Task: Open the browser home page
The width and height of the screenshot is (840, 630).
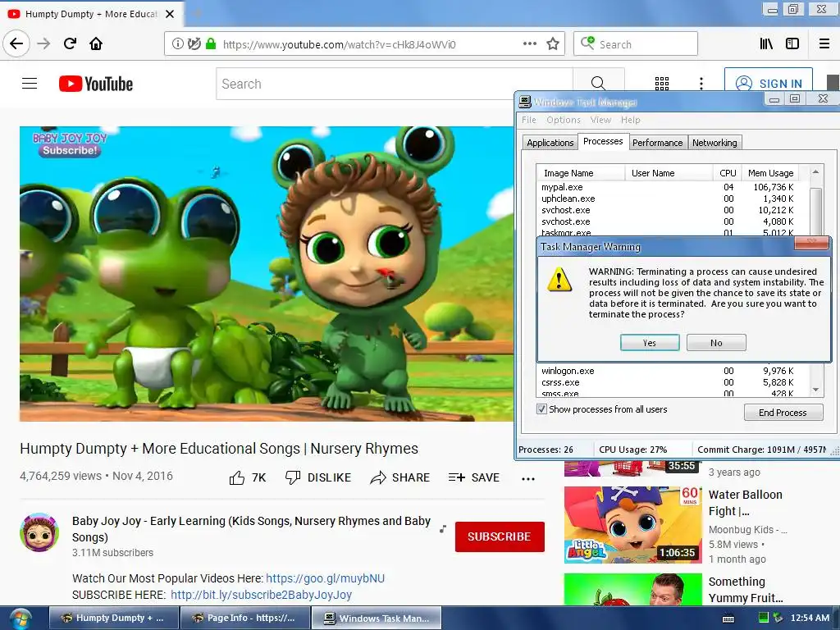Action: (x=96, y=43)
